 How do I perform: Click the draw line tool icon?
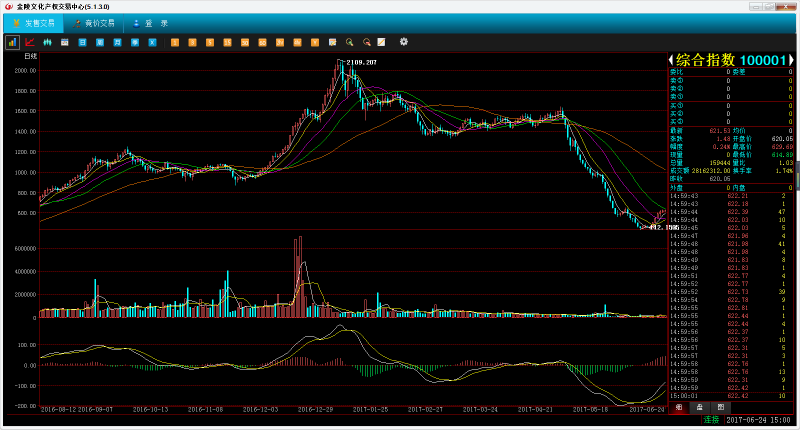pos(381,42)
